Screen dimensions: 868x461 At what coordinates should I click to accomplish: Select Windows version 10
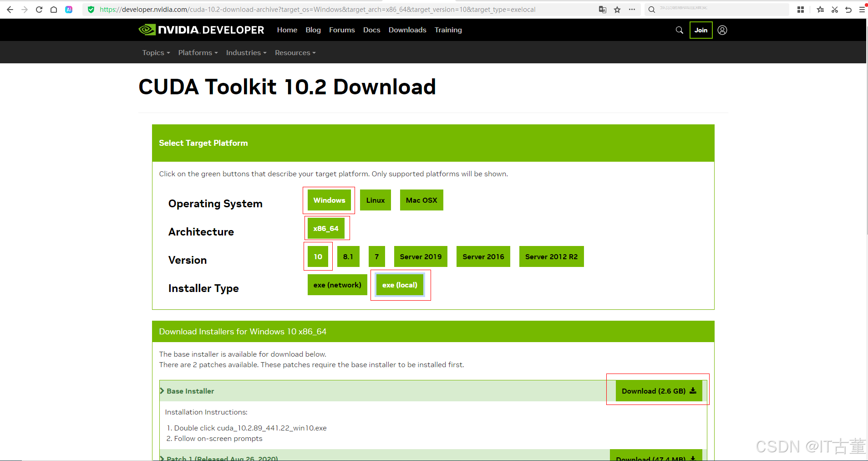(x=318, y=257)
